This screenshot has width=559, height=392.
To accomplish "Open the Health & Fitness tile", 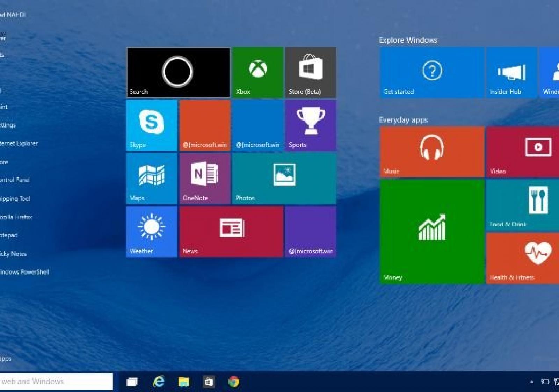I will point(523,259).
